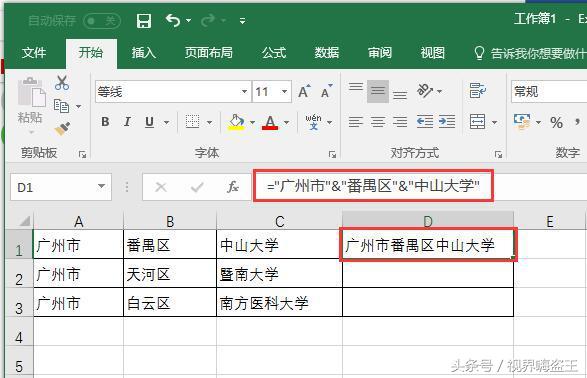
Task: Click the Increase Font Size icon
Action: click(304, 91)
